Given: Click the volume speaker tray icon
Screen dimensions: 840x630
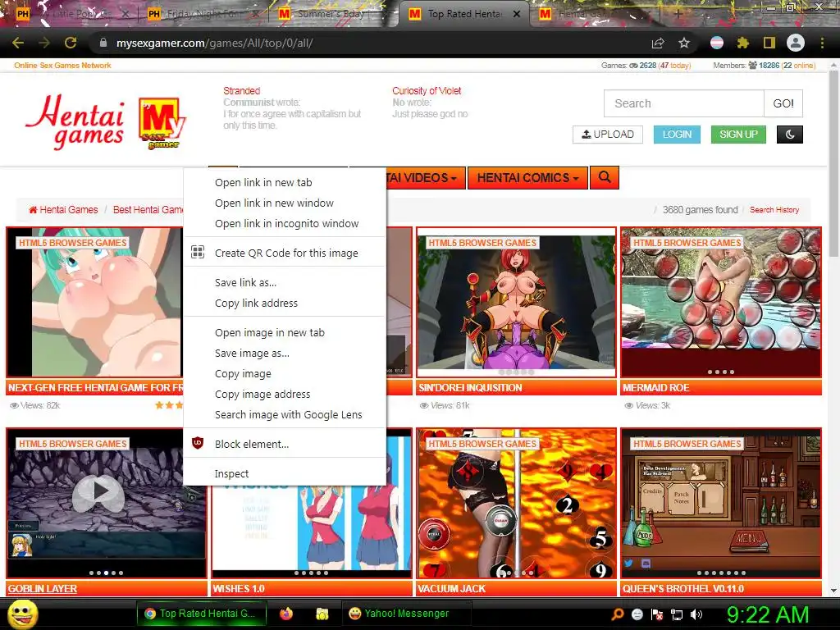Looking at the screenshot, I should pyautogui.click(x=696, y=614).
